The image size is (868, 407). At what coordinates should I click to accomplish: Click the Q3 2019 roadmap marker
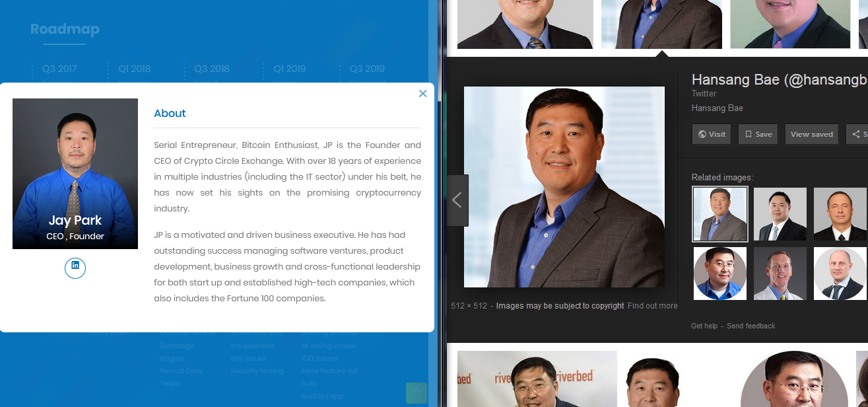point(367,69)
